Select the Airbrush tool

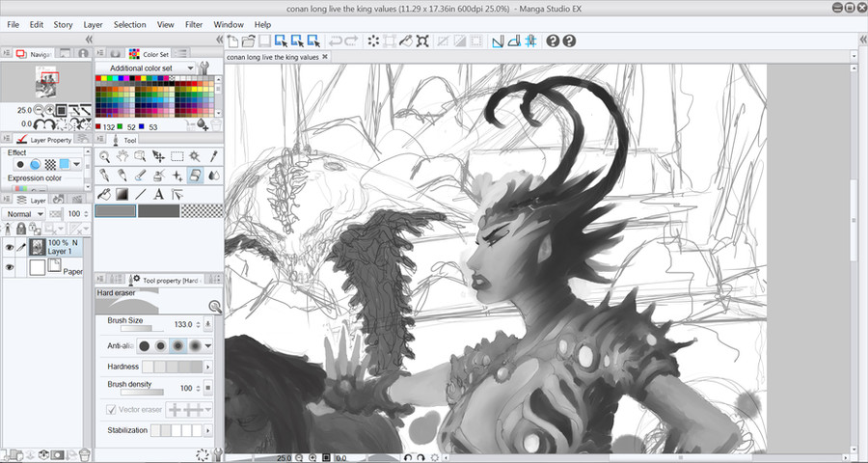coord(159,176)
